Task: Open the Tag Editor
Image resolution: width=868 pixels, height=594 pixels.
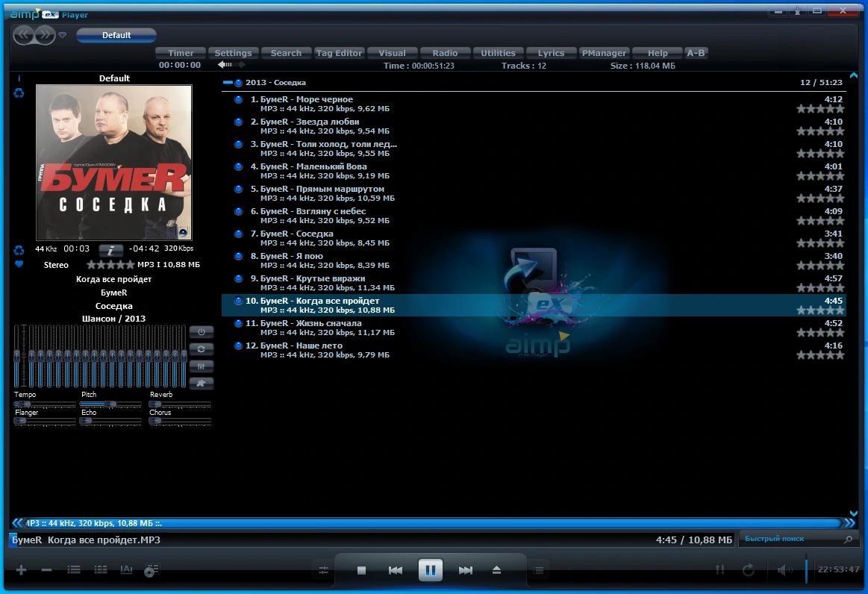Action: 339,53
